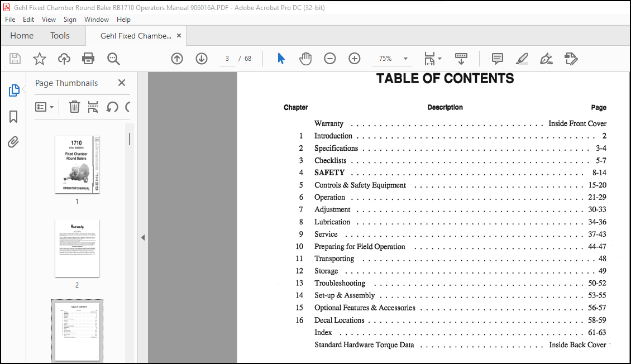
Task: Select page 3 contents thumbnail
Action: coord(77,331)
